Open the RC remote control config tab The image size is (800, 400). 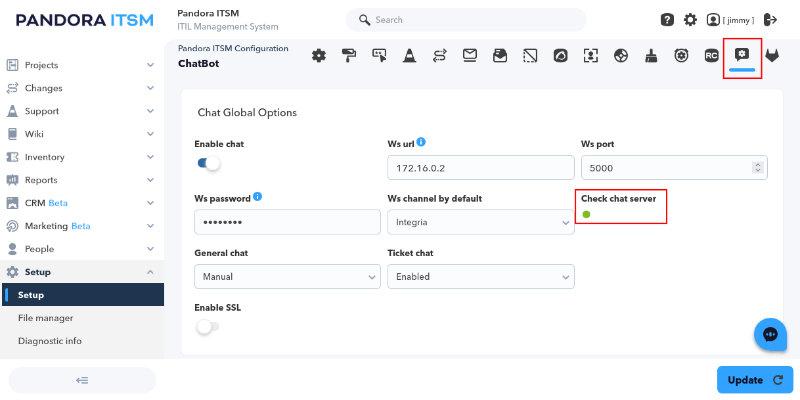click(711, 56)
